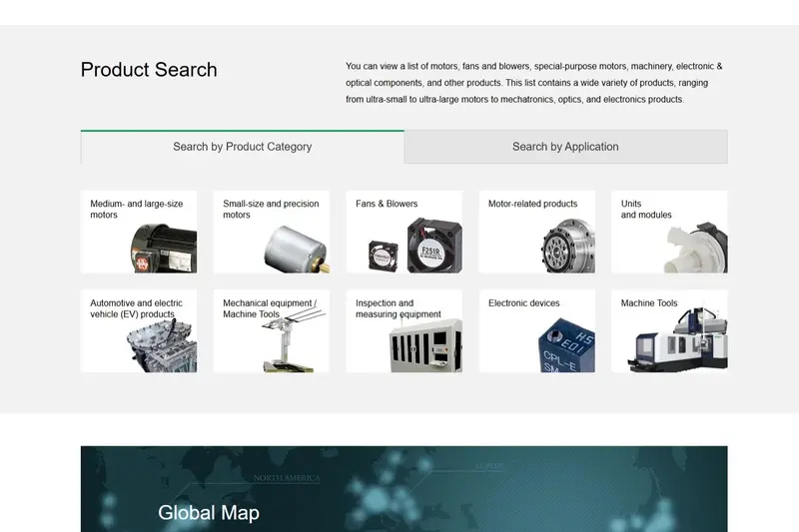Screen dimensions: 799x532
Task: Click the gear reducer product image
Action: (568, 246)
